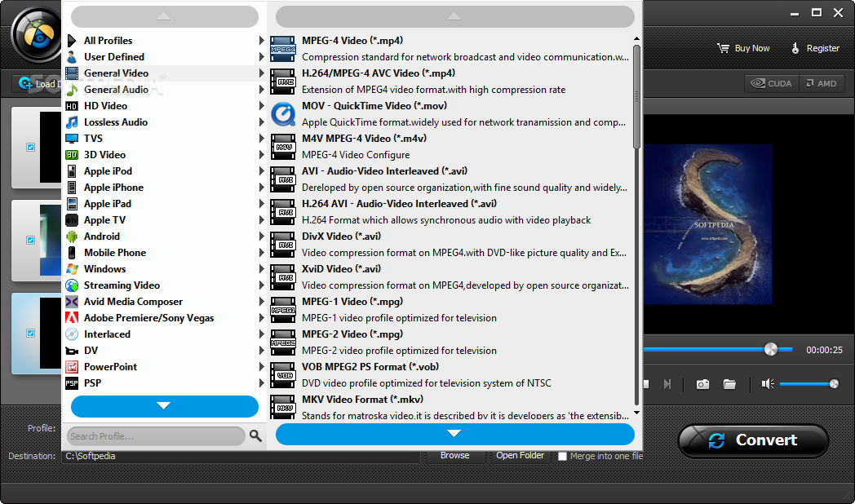Click the PSP category icon
This screenshot has width=855, height=504.
pyautogui.click(x=72, y=383)
